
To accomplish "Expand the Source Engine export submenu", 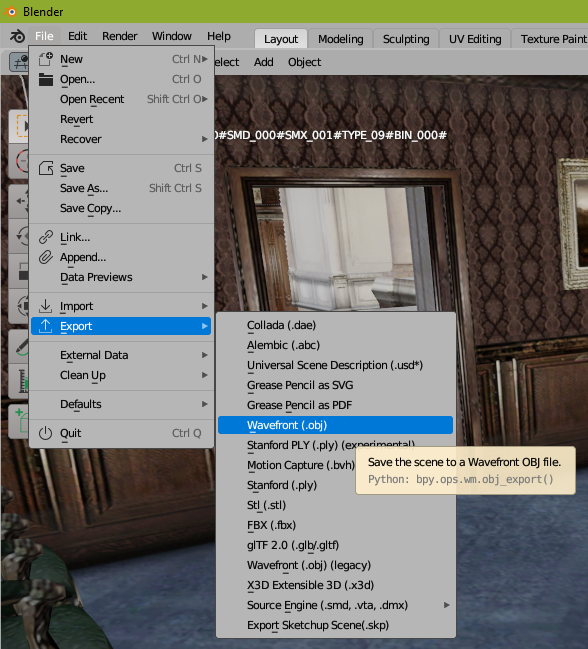I will coord(336,605).
